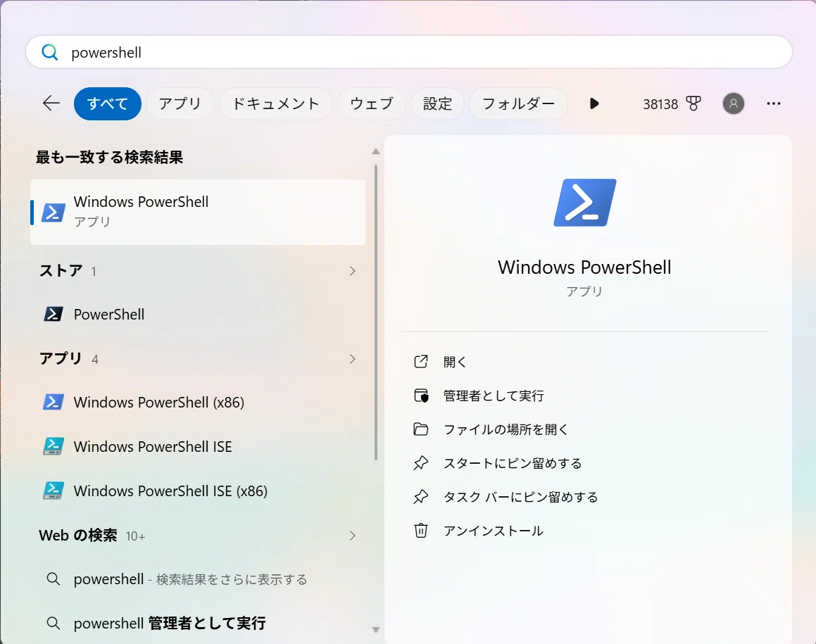Click the Windows PowerShell ISE icon
This screenshot has width=816, height=644.
pyautogui.click(x=53, y=446)
